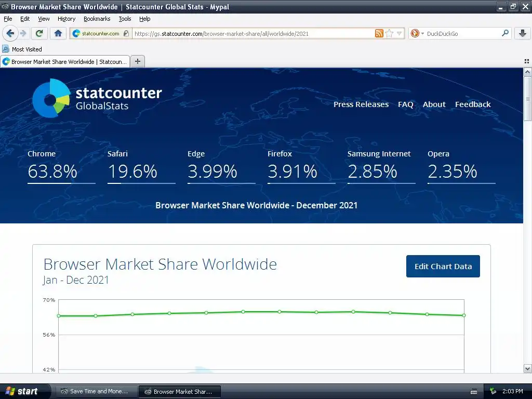
Task: Click the Safari 19.6% statistic
Action: tap(141, 166)
